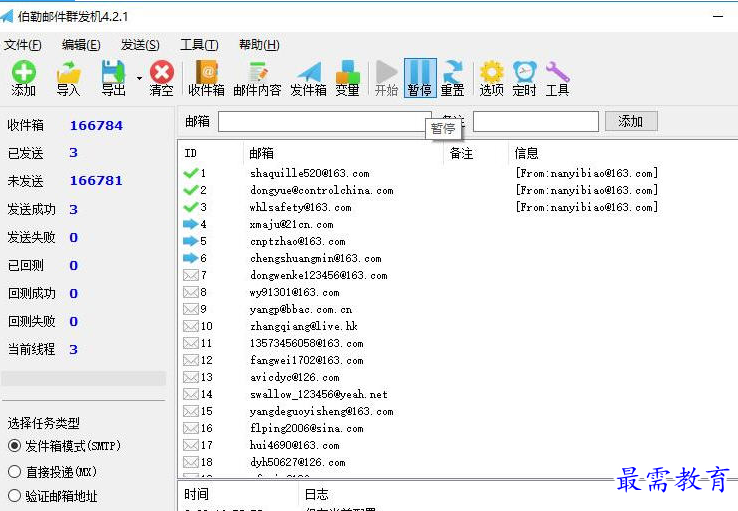Select email zhangqiang@live.hk
Viewport: 738px width, 511px height.
(x=304, y=326)
